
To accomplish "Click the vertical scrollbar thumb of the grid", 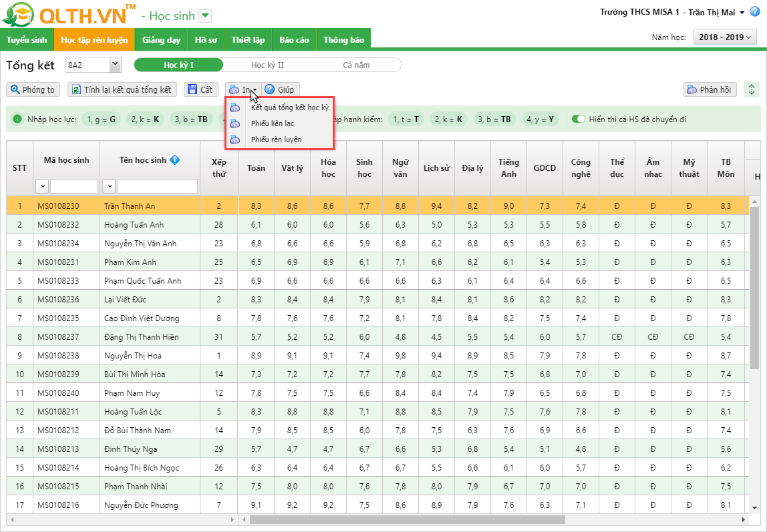I will point(754,287).
